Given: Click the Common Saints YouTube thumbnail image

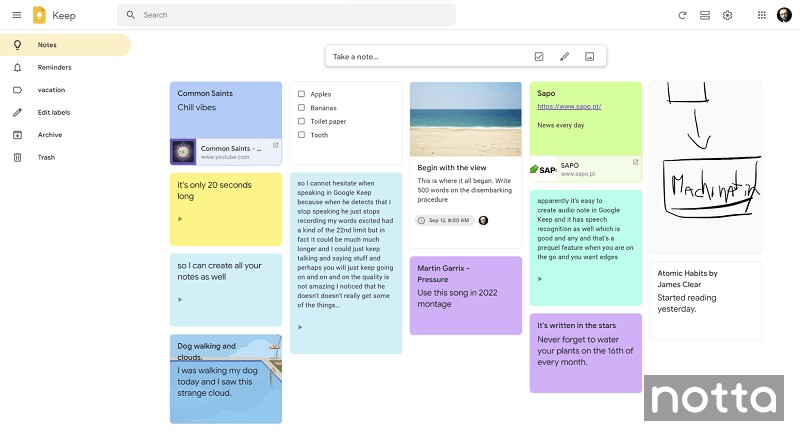Looking at the screenshot, I should [183, 151].
